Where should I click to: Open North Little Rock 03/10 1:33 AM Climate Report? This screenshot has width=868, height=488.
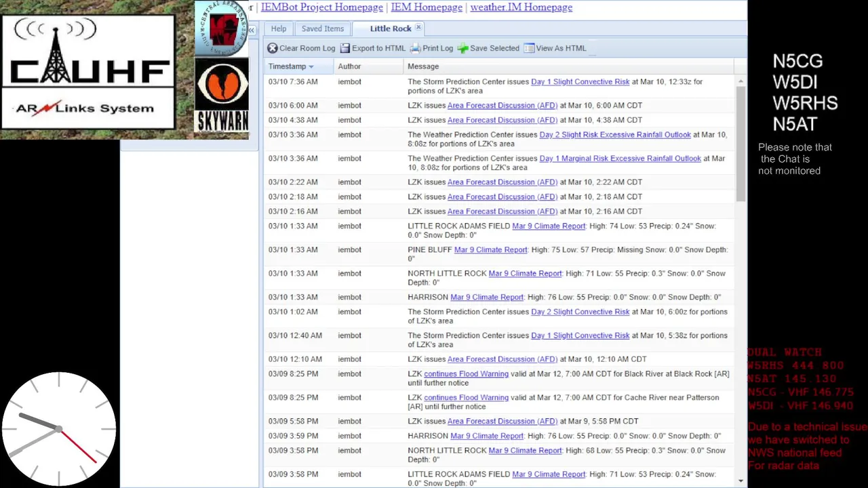tap(525, 273)
